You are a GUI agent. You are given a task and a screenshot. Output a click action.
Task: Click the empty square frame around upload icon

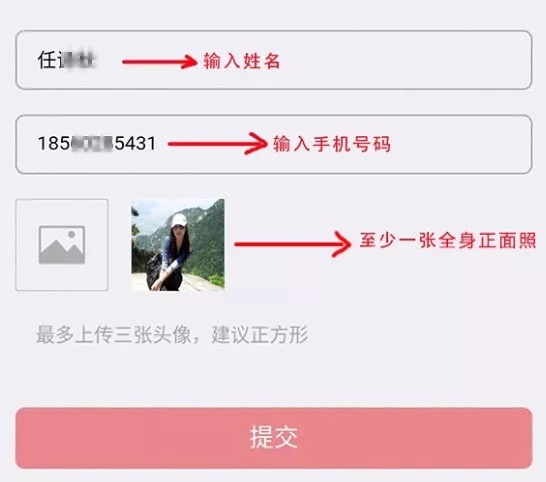tap(62, 245)
